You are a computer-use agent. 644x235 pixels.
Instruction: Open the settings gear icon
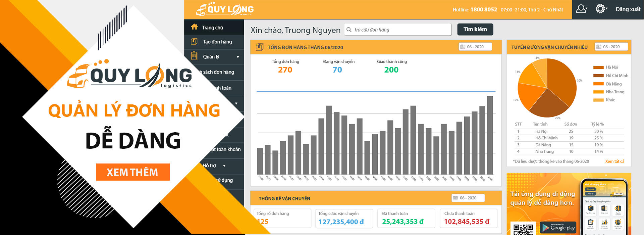point(601,9)
